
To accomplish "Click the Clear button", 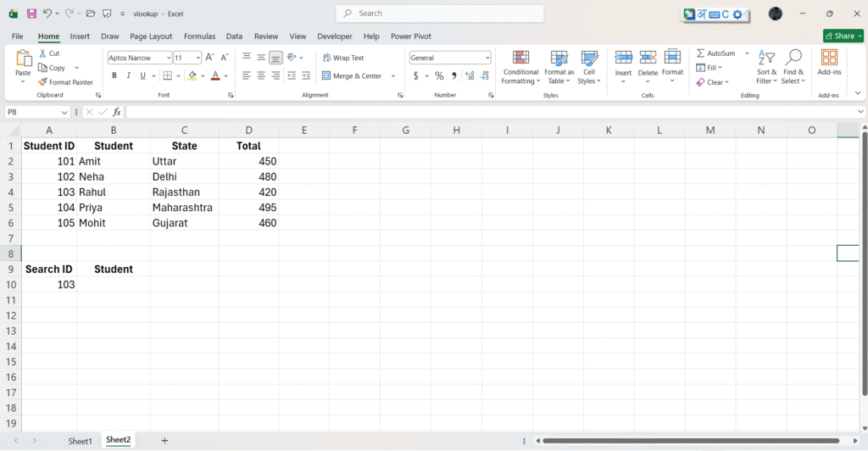I will click(712, 82).
